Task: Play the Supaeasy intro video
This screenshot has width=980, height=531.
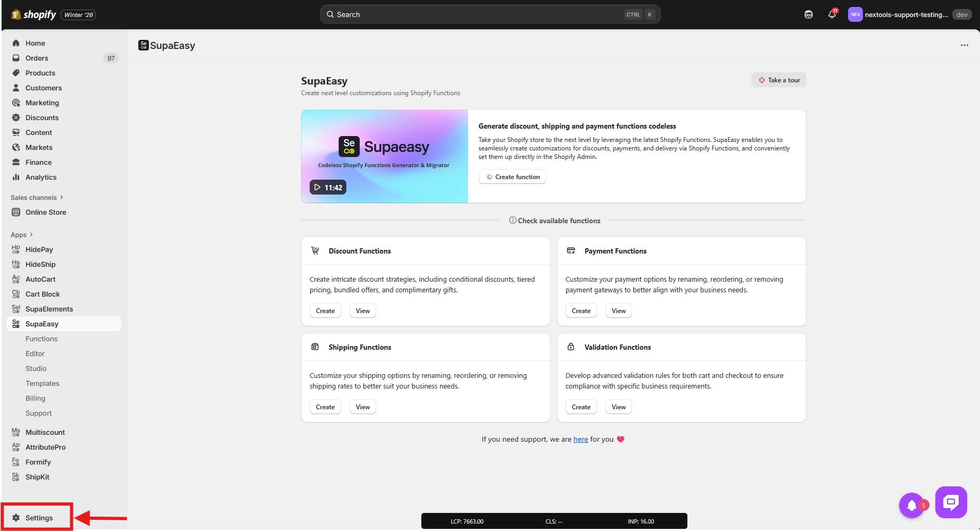Action: point(328,187)
